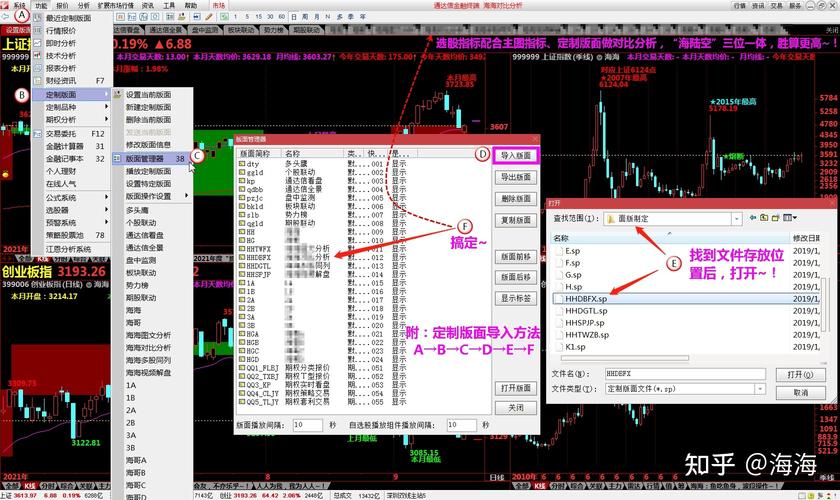Open the 查找范围 folder dropdown
Screen dimensions: 840x500
coord(736,219)
